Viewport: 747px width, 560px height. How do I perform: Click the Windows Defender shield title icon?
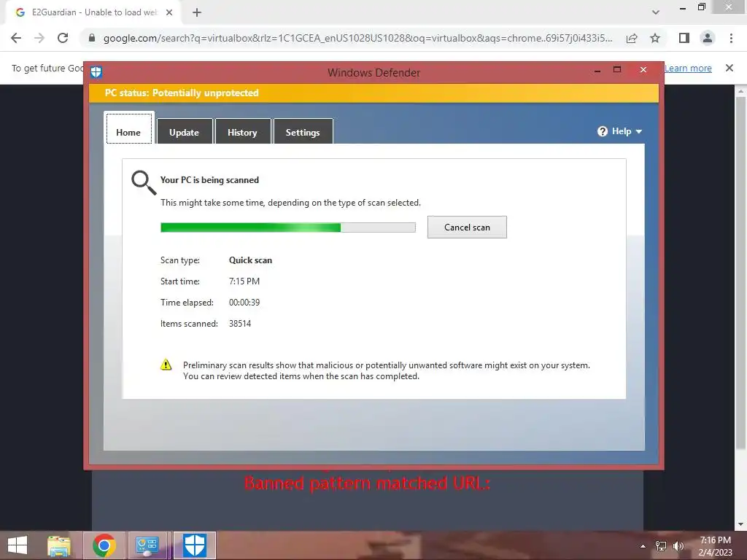pos(96,72)
